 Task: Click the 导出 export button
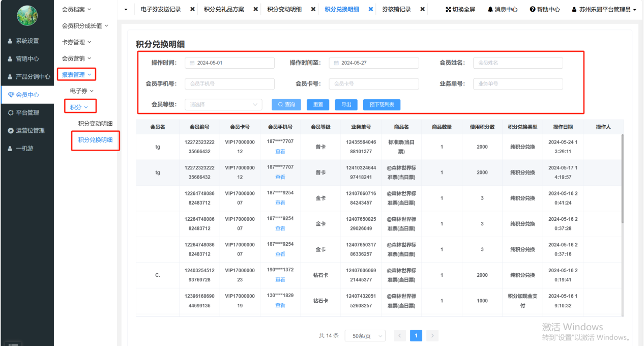(x=346, y=105)
